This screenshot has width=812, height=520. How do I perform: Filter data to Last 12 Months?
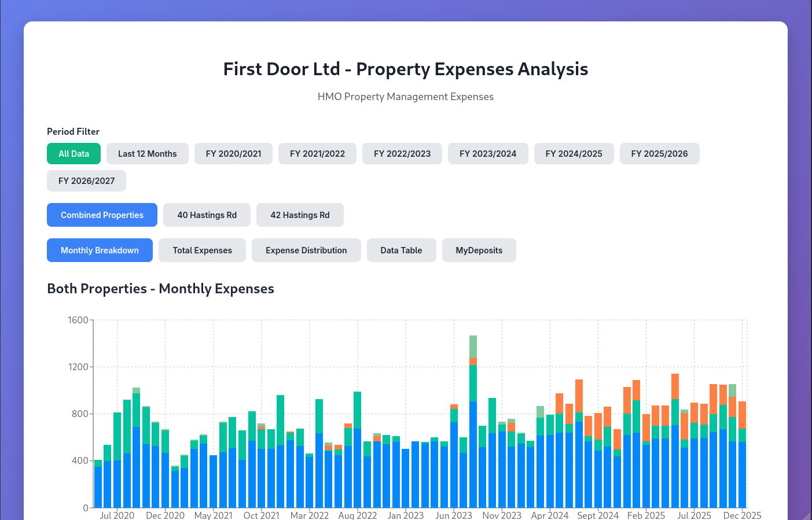(147, 153)
